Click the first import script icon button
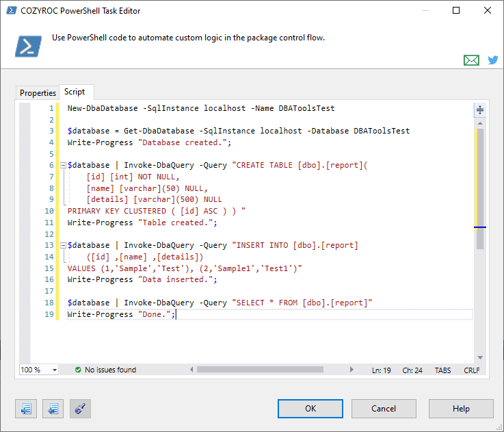This screenshot has width=504, height=432. (x=26, y=409)
